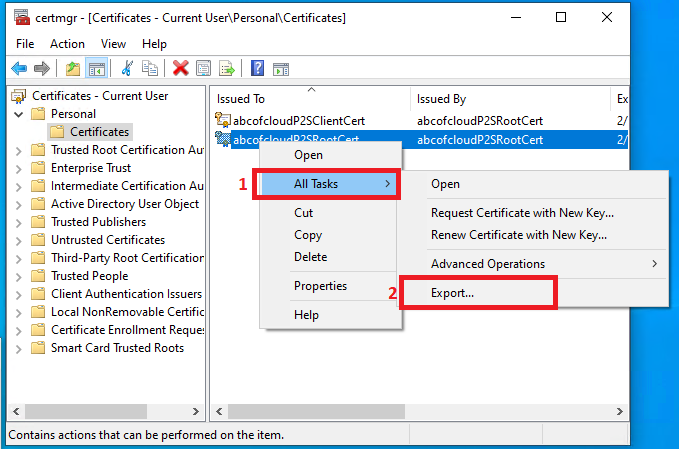
Task: Click the certmgr title bar app icon
Action: coord(22,17)
